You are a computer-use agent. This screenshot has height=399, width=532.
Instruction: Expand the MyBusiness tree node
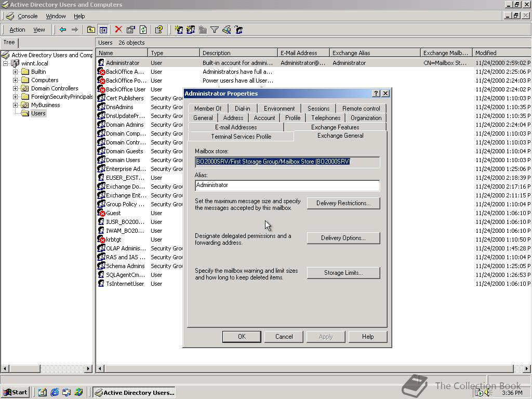pos(15,105)
